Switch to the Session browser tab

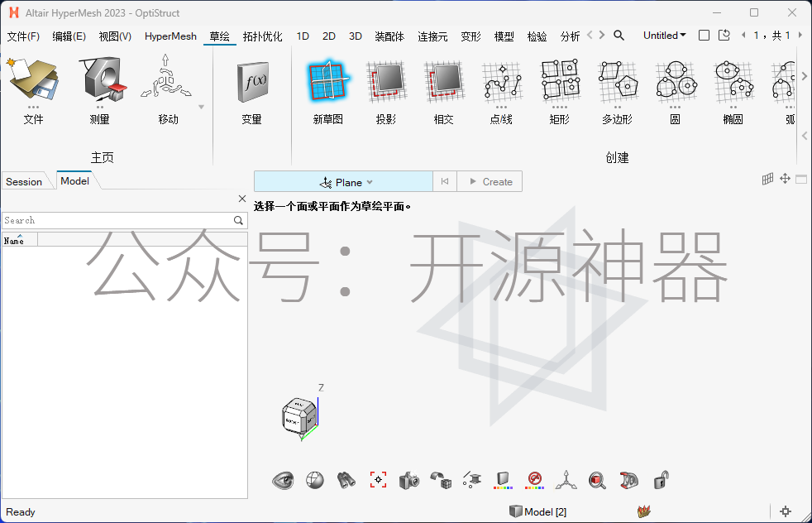24,181
